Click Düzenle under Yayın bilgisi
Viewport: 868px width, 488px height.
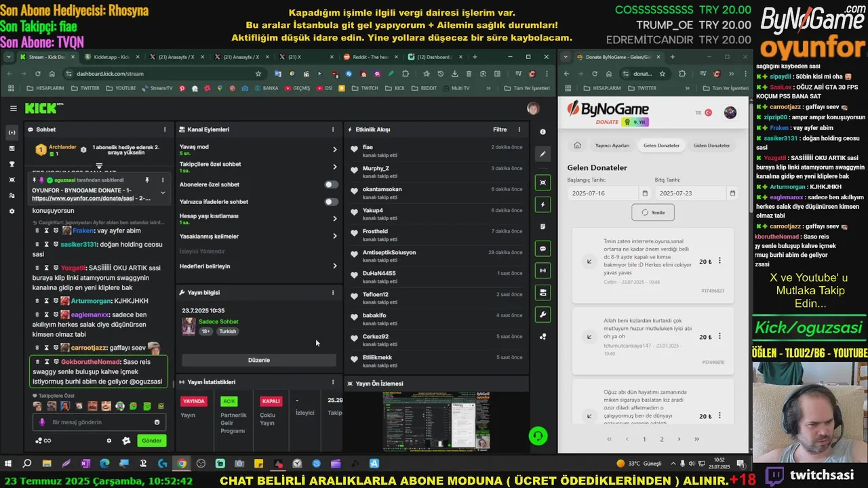(259, 360)
